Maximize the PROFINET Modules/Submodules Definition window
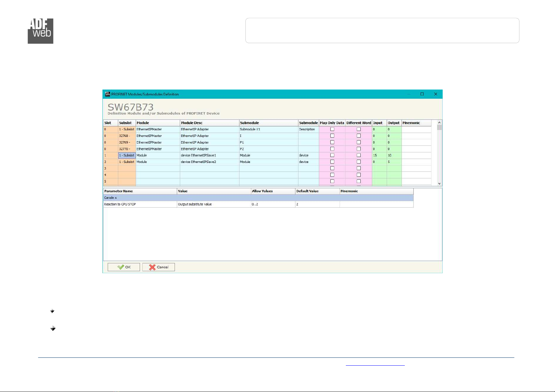Screen dimensions: 555x392 click(422, 94)
